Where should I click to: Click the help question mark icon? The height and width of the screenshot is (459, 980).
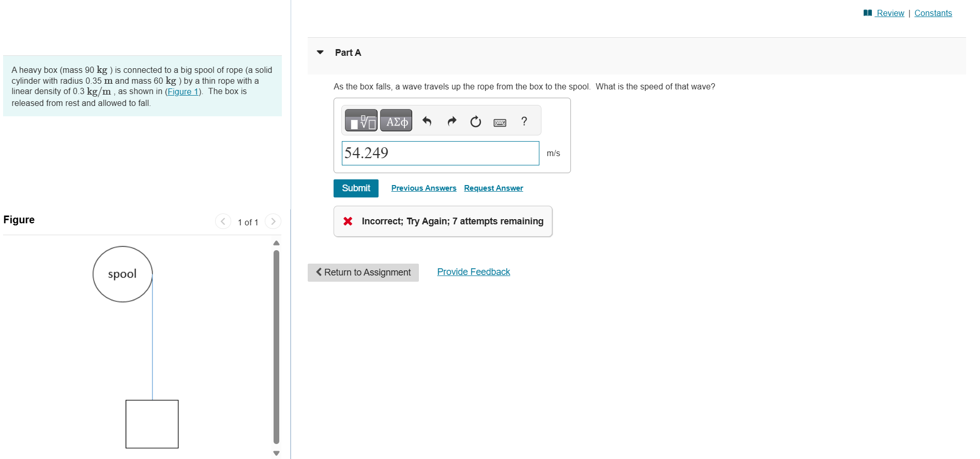[x=524, y=121]
